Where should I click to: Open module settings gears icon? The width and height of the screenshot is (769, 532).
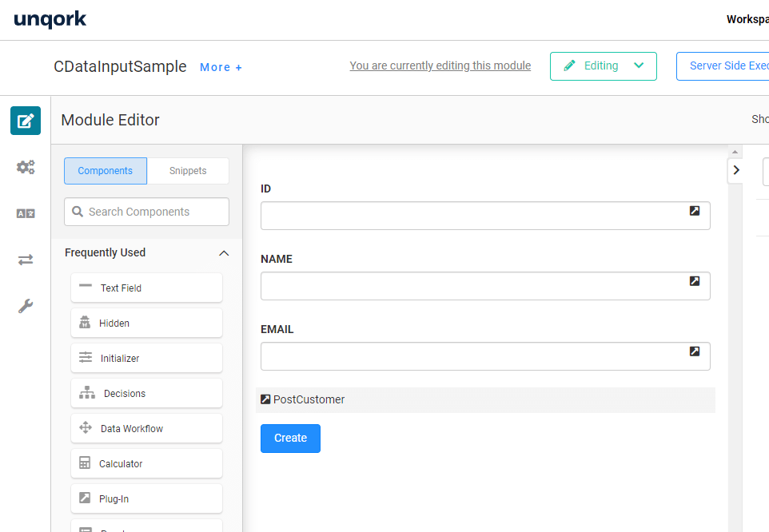point(26,167)
